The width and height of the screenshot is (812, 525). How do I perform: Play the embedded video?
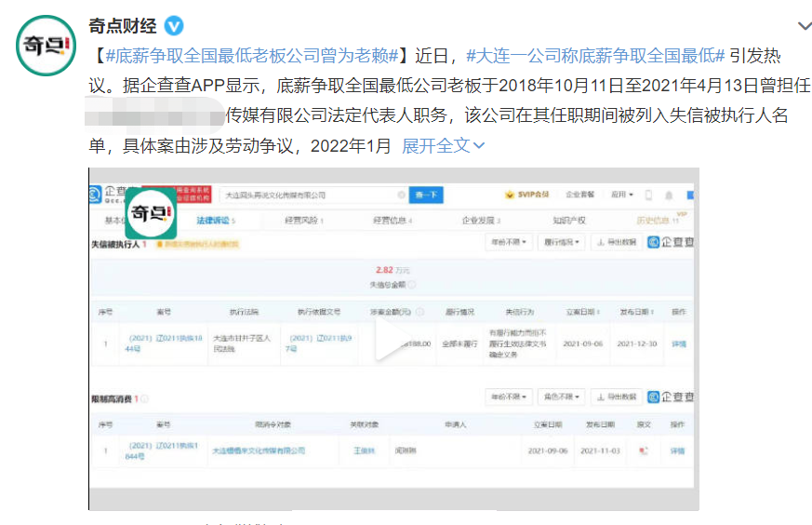point(393,339)
